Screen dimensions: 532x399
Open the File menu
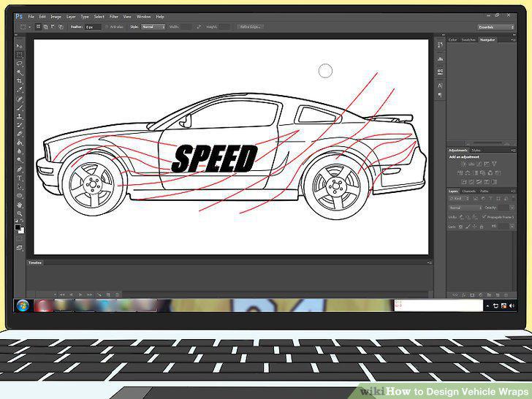point(31,16)
